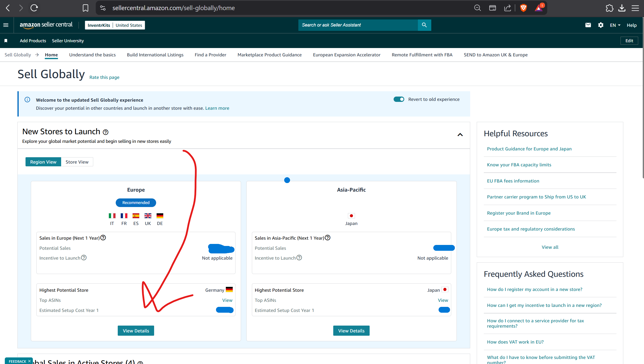644x364 pixels.
Task: Click View Details under Europe
Action: (136, 331)
